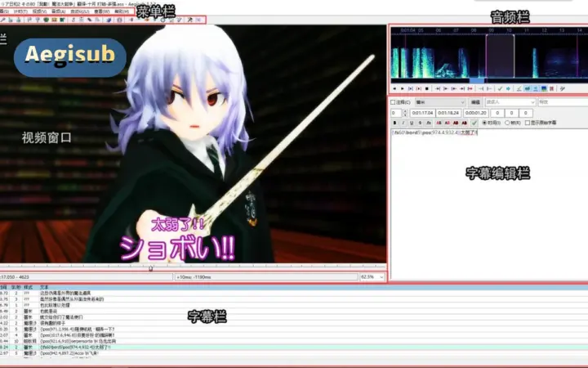Open the 视频(V) video menu
Screen dimensions: 588x368
pyautogui.click(x=39, y=11)
